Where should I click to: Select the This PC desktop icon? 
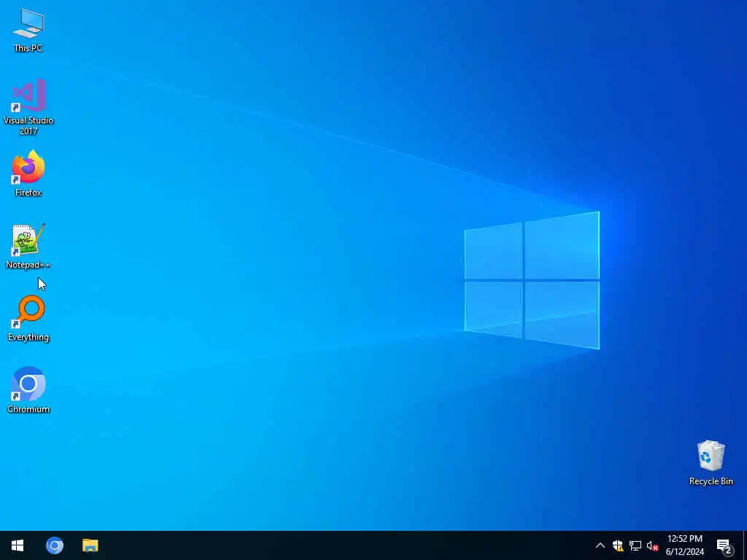28,29
